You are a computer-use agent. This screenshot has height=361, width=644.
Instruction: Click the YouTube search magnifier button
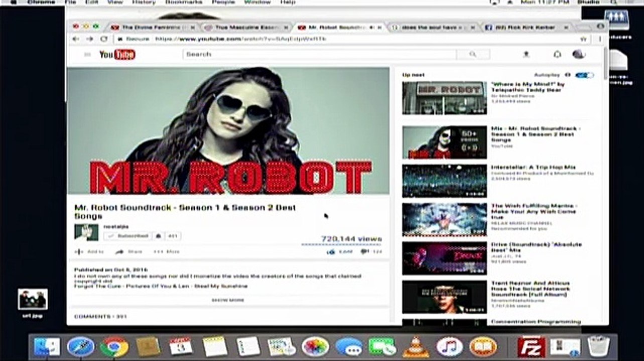click(473, 54)
